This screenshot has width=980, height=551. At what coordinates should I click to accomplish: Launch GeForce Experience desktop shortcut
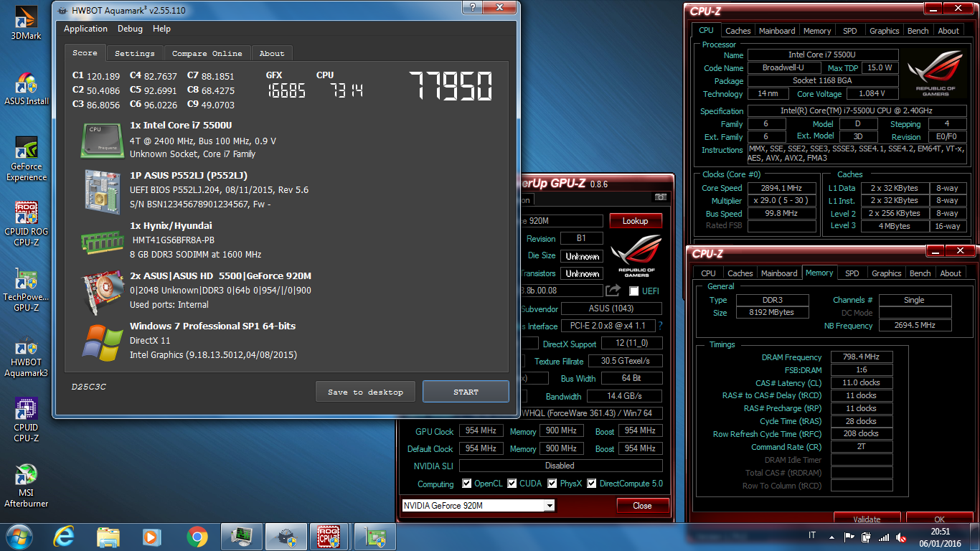click(26, 159)
